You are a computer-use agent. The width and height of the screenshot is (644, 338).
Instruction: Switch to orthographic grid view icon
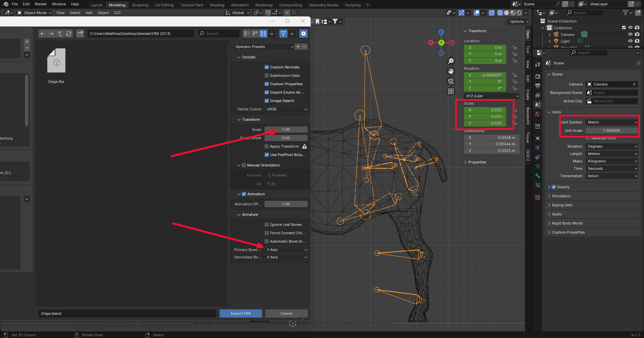tap(451, 91)
